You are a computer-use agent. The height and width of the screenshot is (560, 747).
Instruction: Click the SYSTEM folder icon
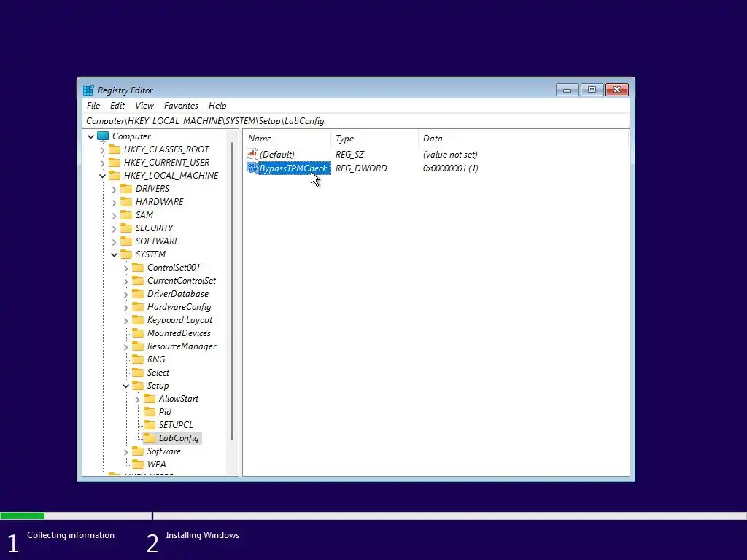(x=126, y=254)
